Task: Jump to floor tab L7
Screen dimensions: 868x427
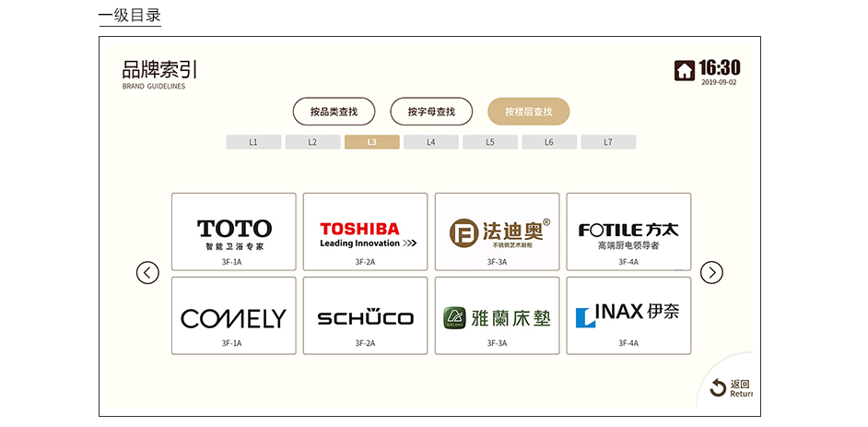Action: (x=608, y=142)
